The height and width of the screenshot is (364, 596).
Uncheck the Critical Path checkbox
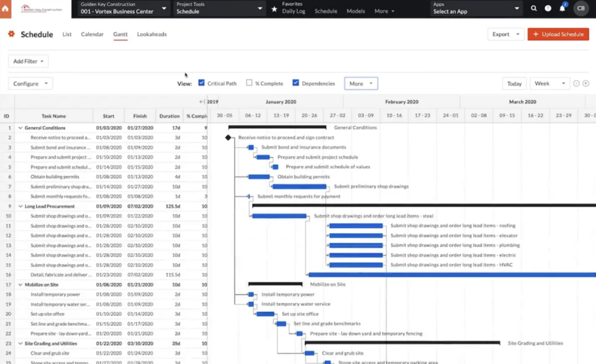(201, 82)
